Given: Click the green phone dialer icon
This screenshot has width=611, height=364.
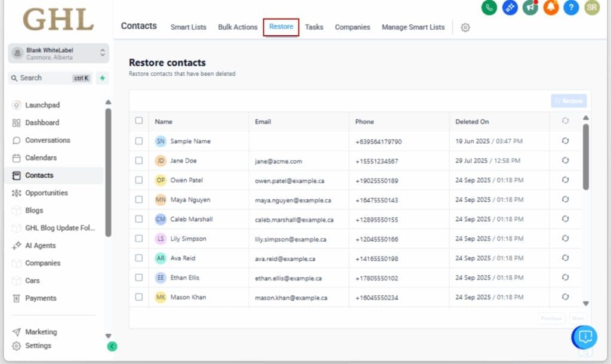Looking at the screenshot, I should tap(489, 8).
